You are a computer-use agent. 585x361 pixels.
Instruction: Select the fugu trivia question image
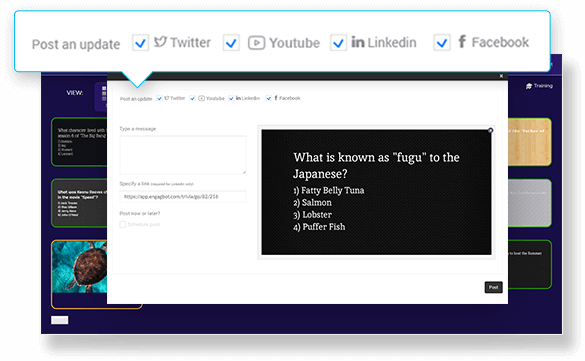point(376,192)
